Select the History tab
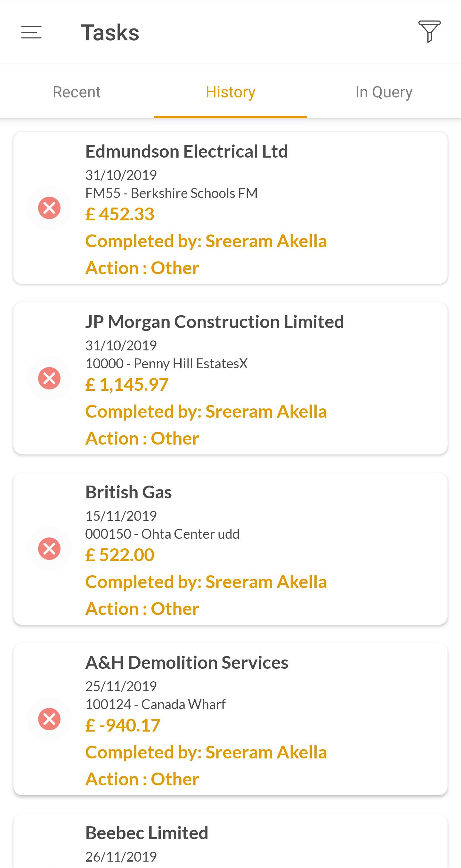 [230, 92]
